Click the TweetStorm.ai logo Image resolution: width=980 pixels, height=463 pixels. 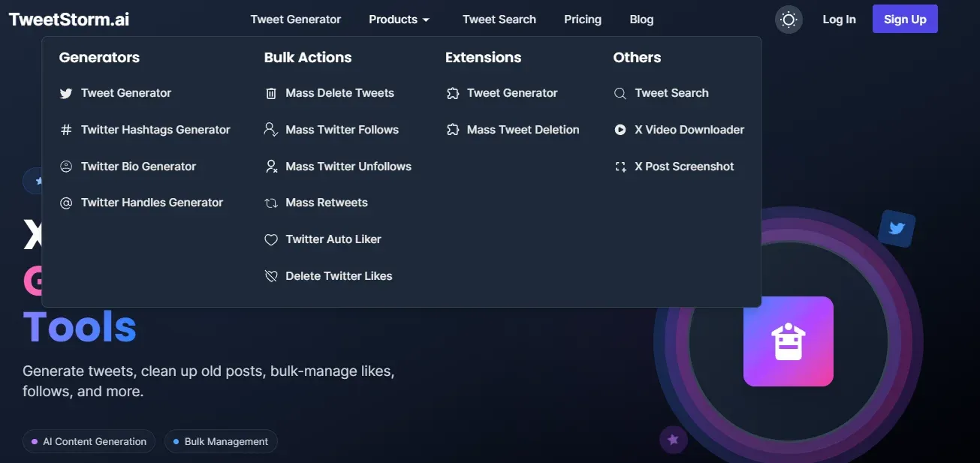(x=68, y=18)
